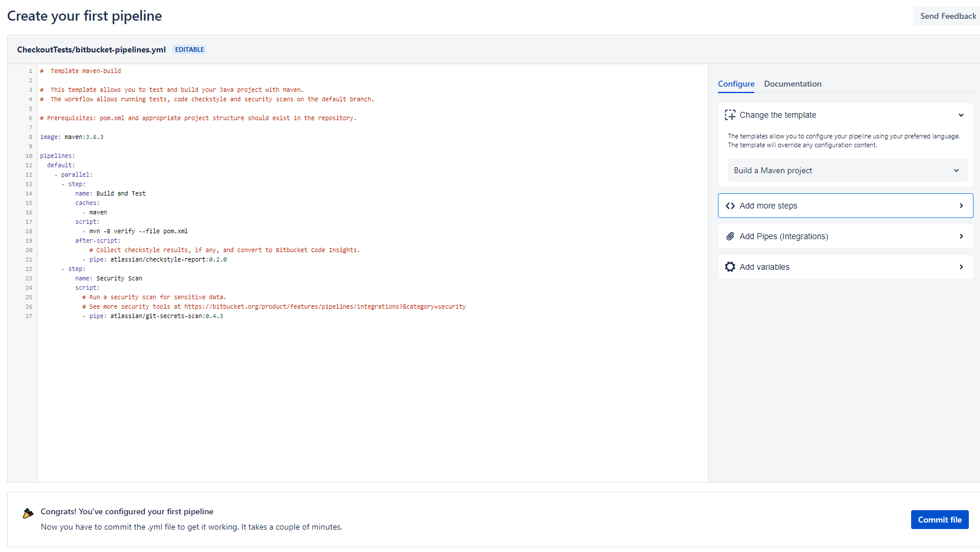This screenshot has height=552, width=980.
Task: Click the code brackets icon beside Add more steps
Action: click(730, 206)
